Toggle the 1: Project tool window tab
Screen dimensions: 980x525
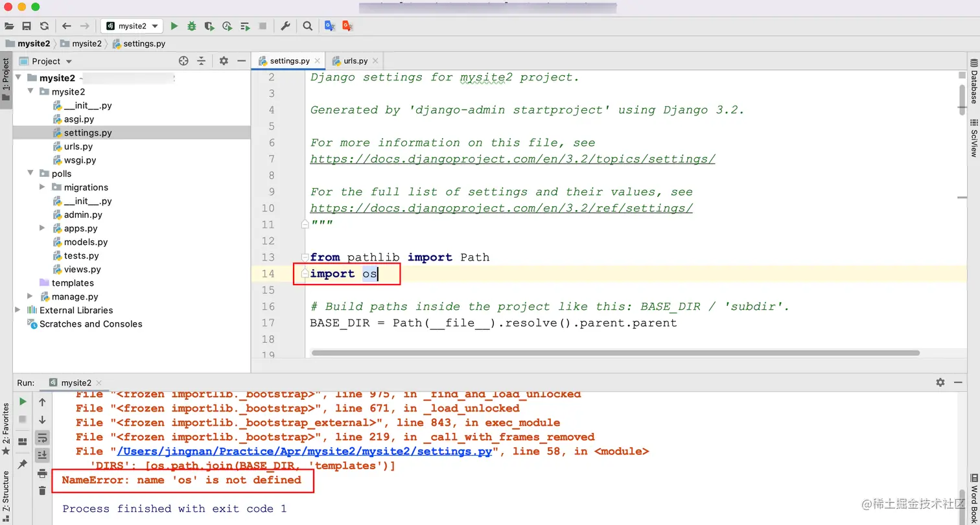(6, 80)
